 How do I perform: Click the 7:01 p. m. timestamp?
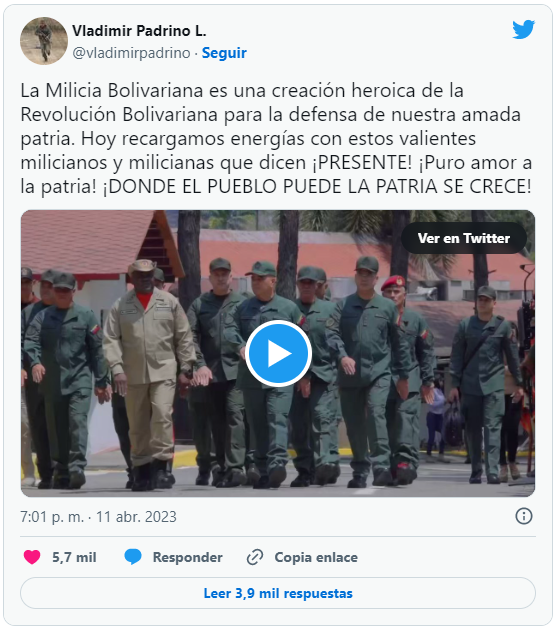coord(52,517)
